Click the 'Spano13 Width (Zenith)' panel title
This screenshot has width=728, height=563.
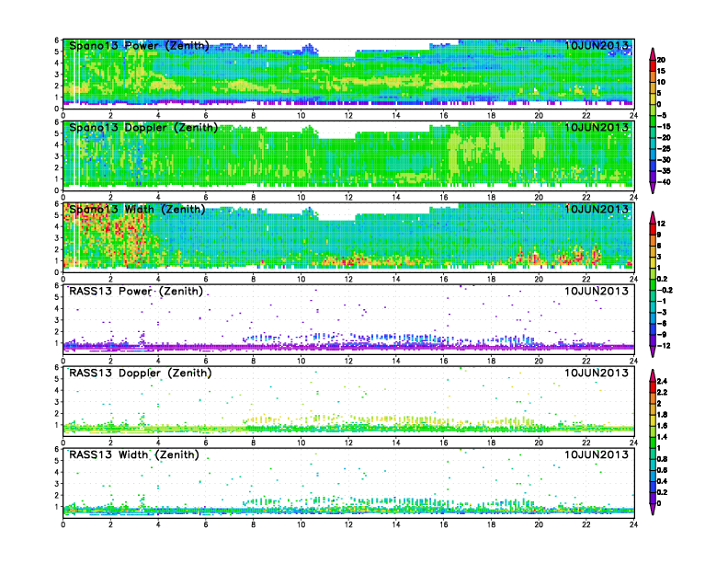pos(137,209)
